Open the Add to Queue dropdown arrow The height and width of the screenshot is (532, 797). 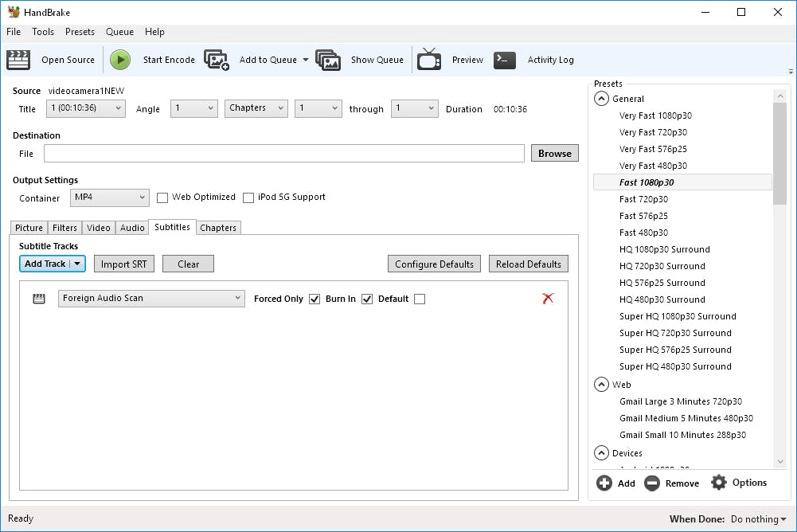pyautogui.click(x=306, y=60)
